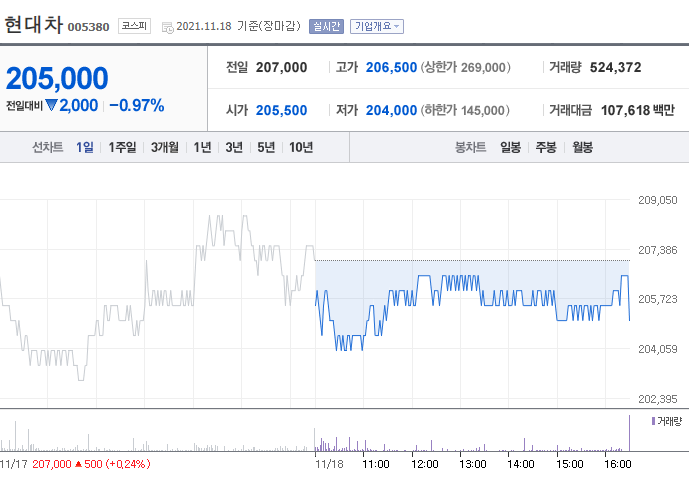The height and width of the screenshot is (479, 689).
Task: Click the upper limit 269,000 text
Action: pos(466,67)
